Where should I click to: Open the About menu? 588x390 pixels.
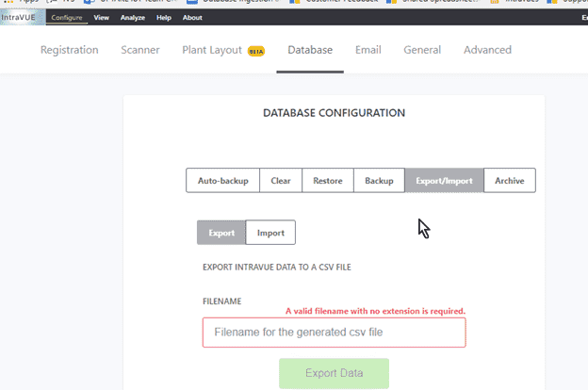point(192,18)
